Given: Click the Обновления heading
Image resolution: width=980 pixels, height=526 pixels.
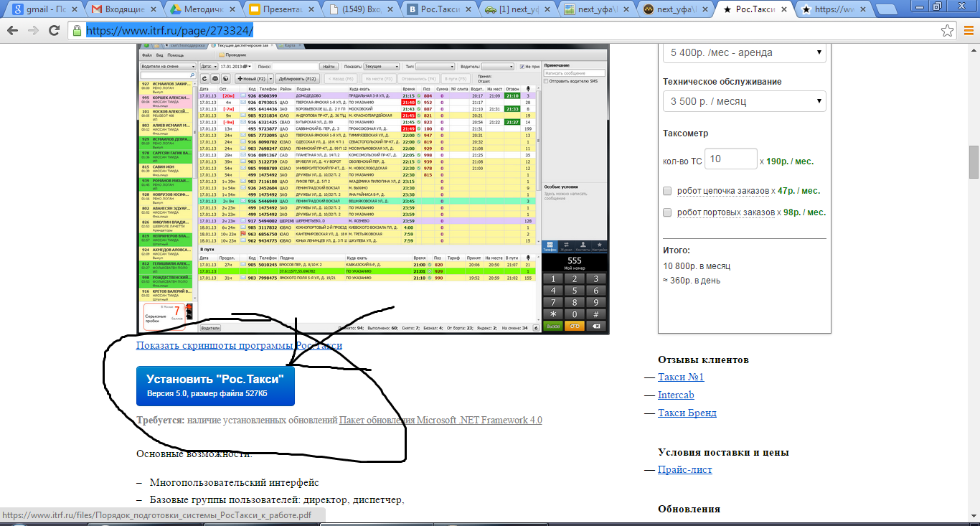Looking at the screenshot, I should click(689, 509).
